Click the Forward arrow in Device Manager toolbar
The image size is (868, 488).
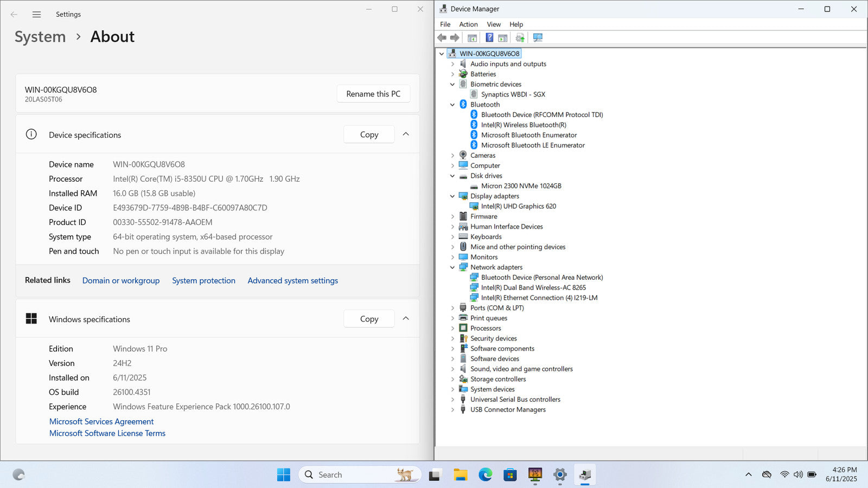[x=455, y=38]
